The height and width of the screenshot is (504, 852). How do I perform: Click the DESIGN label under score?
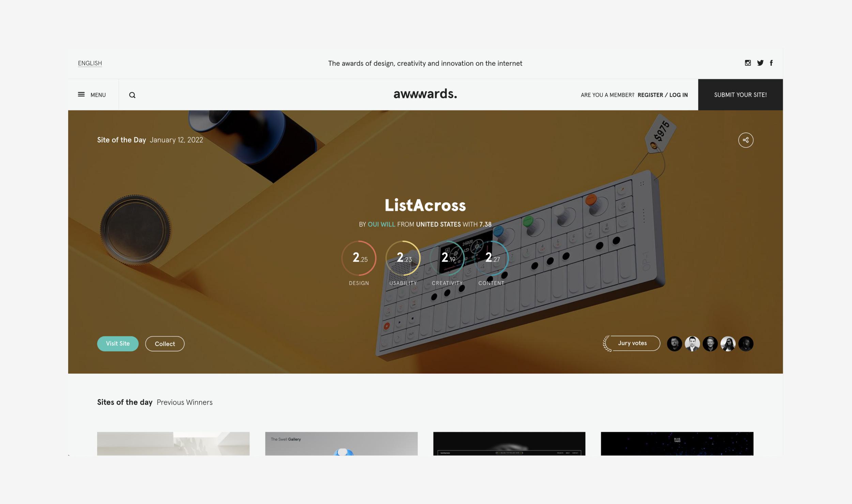[359, 283]
